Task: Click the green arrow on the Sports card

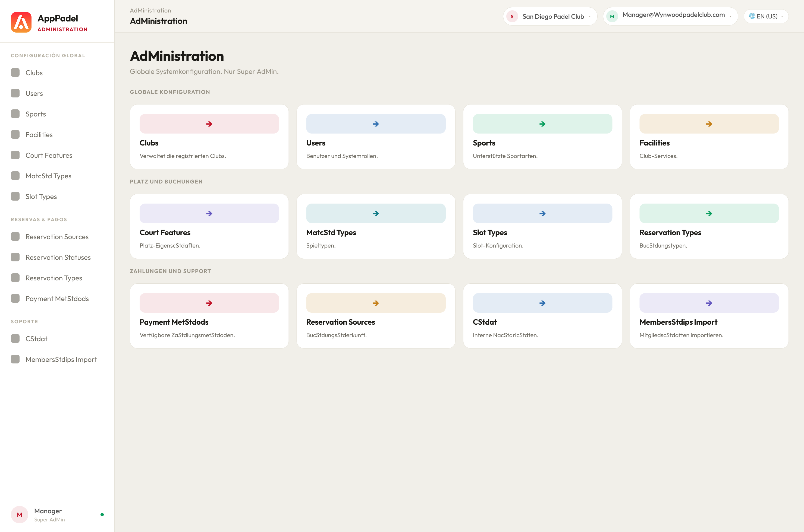Action: [x=543, y=124]
